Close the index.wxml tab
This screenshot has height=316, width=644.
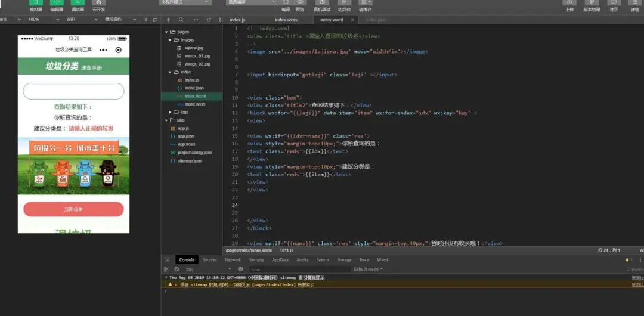coord(352,20)
